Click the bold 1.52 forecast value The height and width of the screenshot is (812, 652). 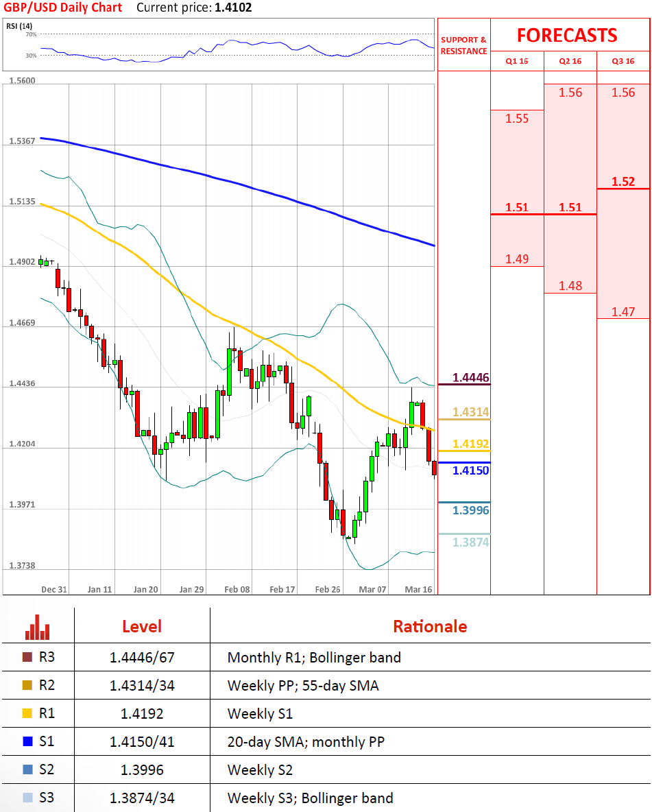click(x=623, y=182)
